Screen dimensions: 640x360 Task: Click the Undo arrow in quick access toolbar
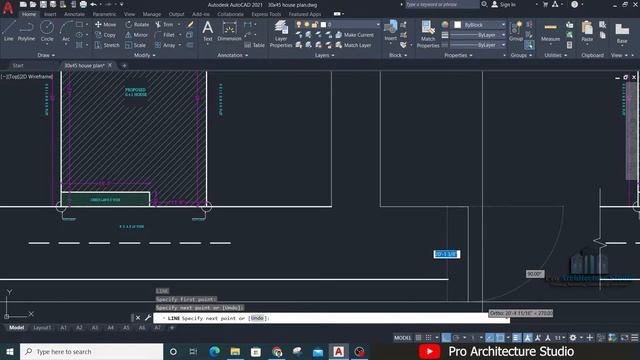click(93, 4)
